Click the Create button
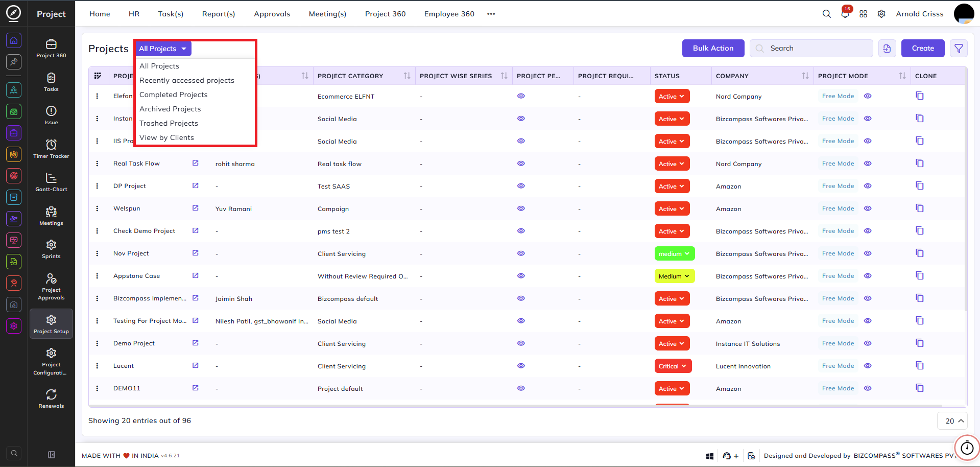980x467 pixels. (923, 49)
